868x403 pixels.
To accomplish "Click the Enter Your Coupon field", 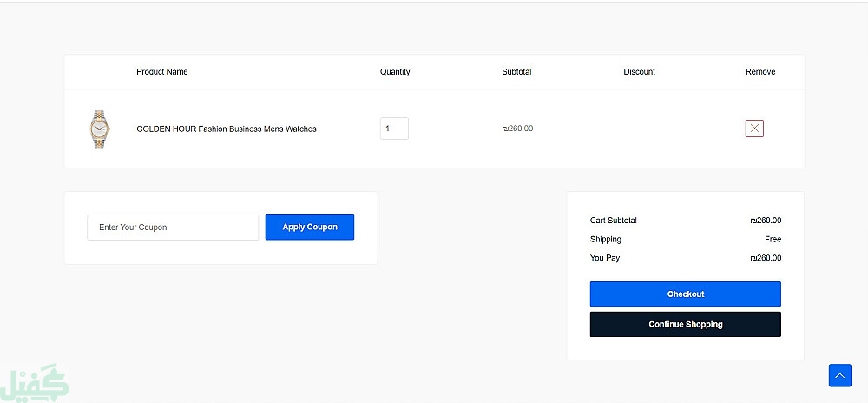I will click(x=173, y=228).
